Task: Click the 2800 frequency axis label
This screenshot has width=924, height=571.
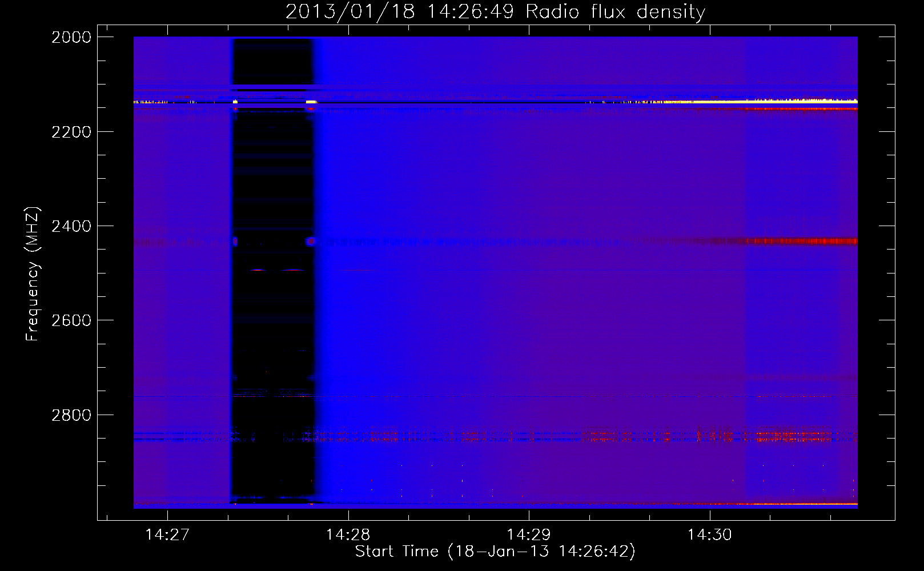Action: click(71, 415)
